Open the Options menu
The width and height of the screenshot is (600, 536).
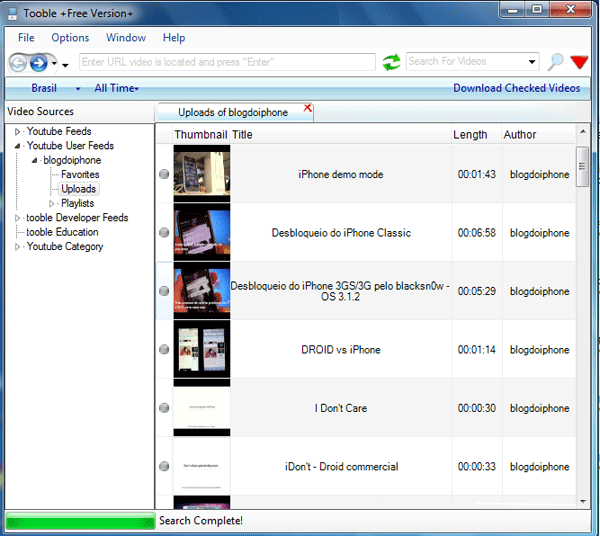click(70, 38)
